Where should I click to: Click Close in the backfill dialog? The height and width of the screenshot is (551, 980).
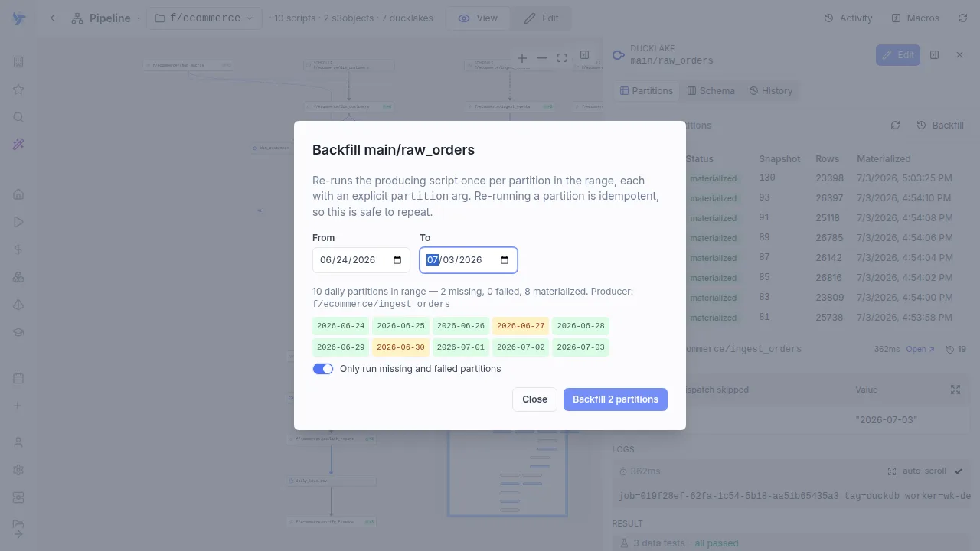[x=534, y=399]
